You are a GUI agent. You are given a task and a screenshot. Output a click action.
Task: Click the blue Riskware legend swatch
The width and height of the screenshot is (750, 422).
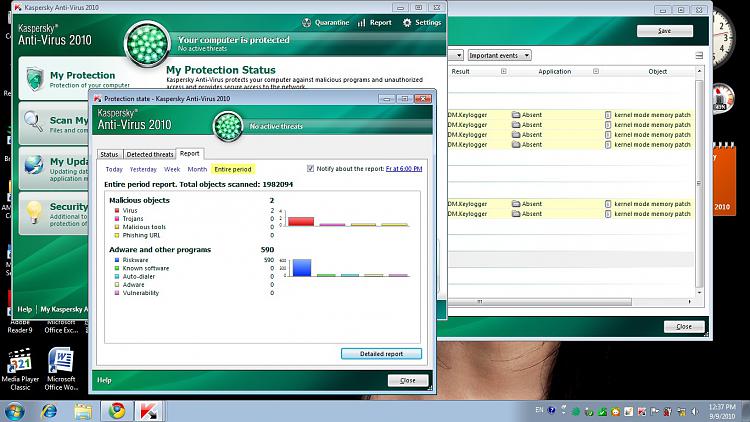pyautogui.click(x=117, y=260)
